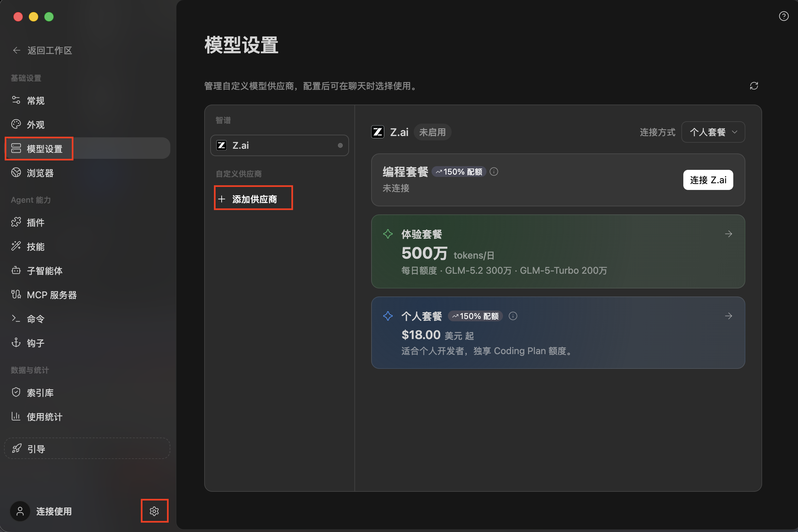Click the 150% 配额 badge on 编程套餐
Screen dimensions: 798x532
pos(459,172)
